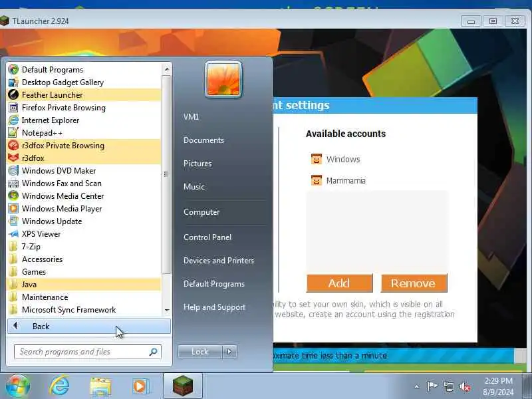Click the Back button in the Start menu

[89, 327]
